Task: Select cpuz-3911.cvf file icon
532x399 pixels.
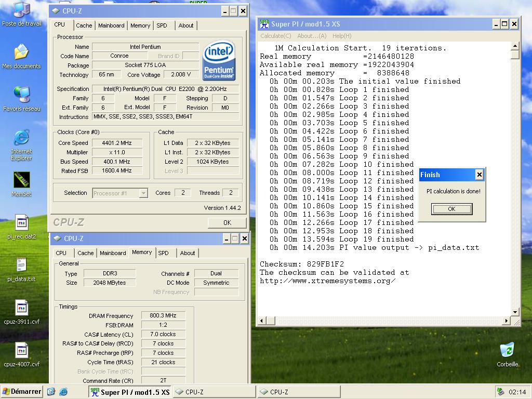Action: pyautogui.click(x=21, y=312)
